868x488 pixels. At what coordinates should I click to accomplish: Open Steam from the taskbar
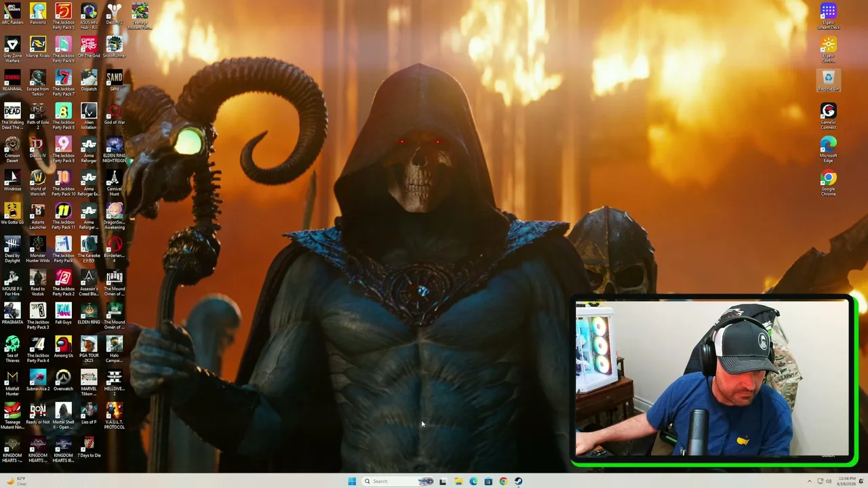click(518, 481)
